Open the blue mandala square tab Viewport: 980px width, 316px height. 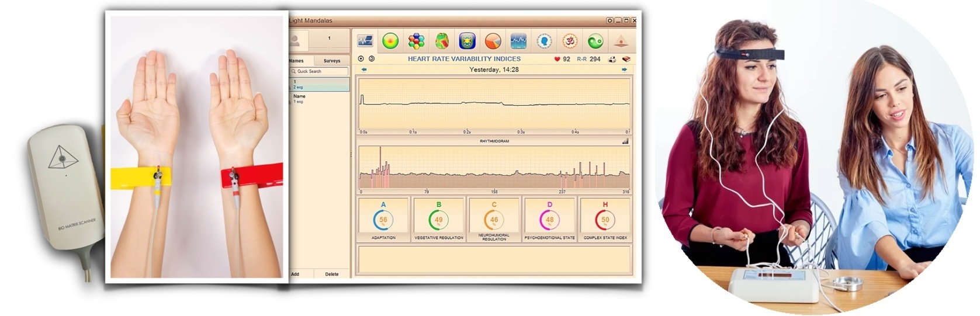click(468, 41)
